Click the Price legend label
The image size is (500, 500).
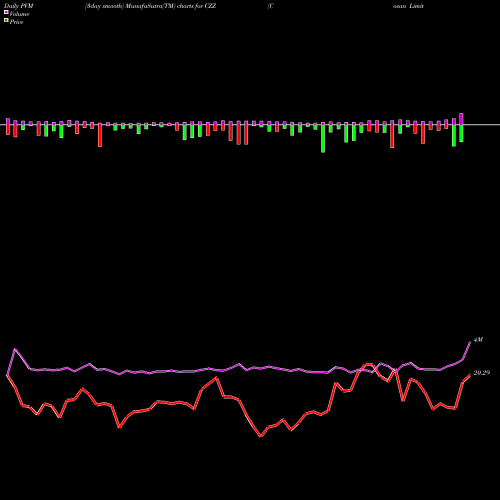click(x=16, y=22)
